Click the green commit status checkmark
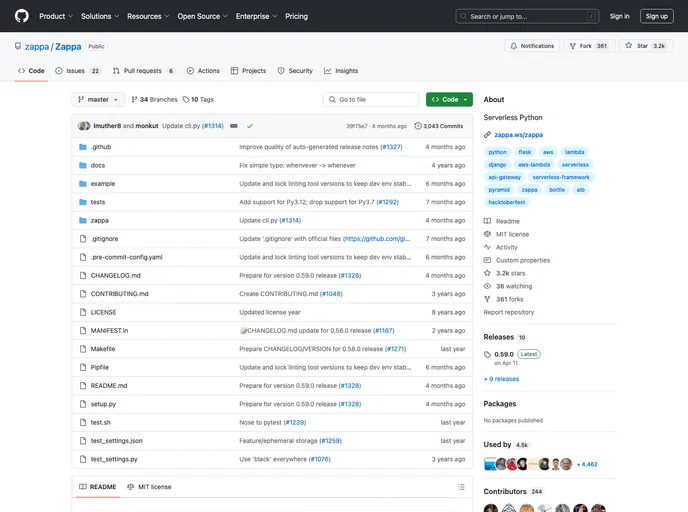The width and height of the screenshot is (688, 512). pos(250,126)
